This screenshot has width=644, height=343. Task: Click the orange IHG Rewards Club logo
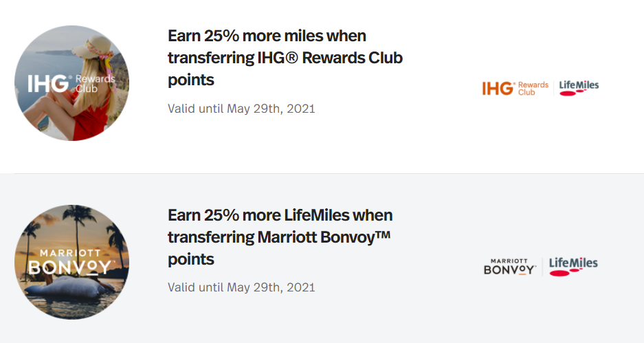[515, 88]
